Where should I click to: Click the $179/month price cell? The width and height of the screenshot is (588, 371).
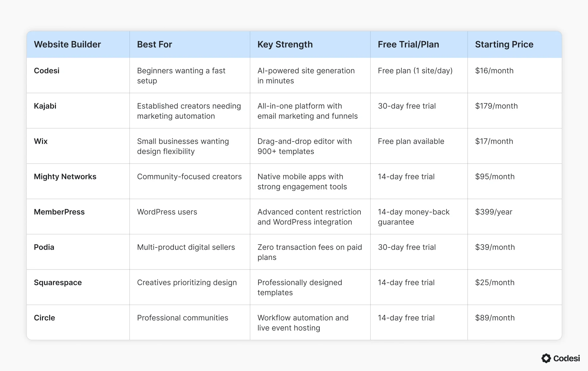(496, 106)
